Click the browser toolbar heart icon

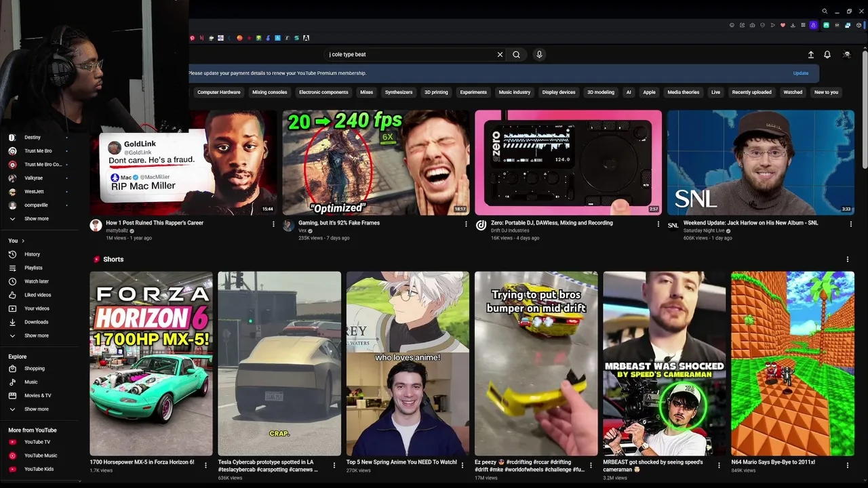(x=783, y=25)
